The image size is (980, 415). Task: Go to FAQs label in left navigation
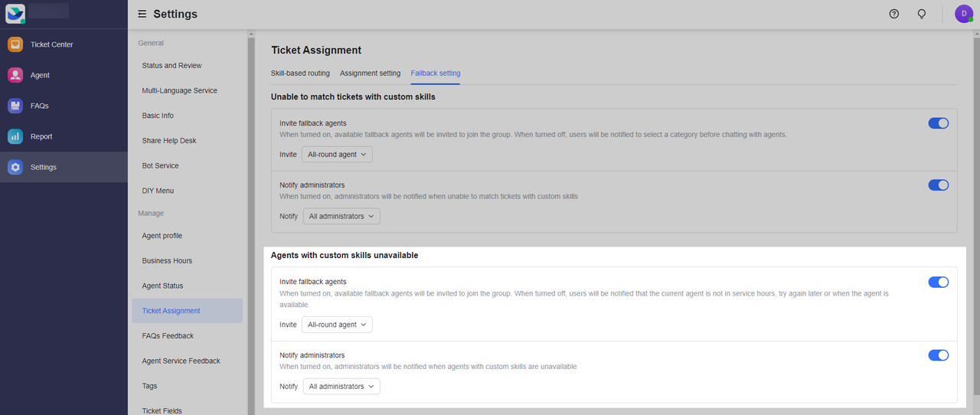[x=39, y=106]
